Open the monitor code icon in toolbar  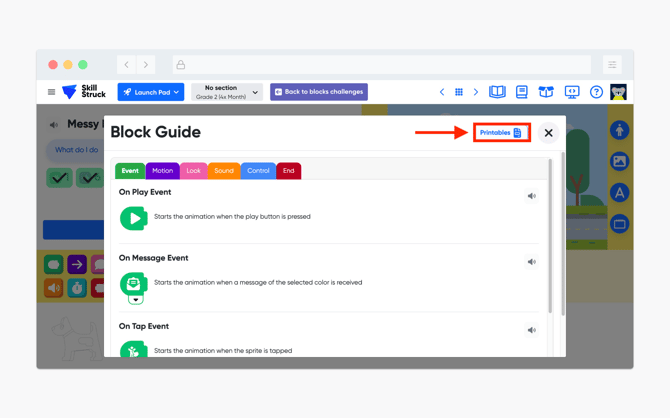(x=572, y=92)
